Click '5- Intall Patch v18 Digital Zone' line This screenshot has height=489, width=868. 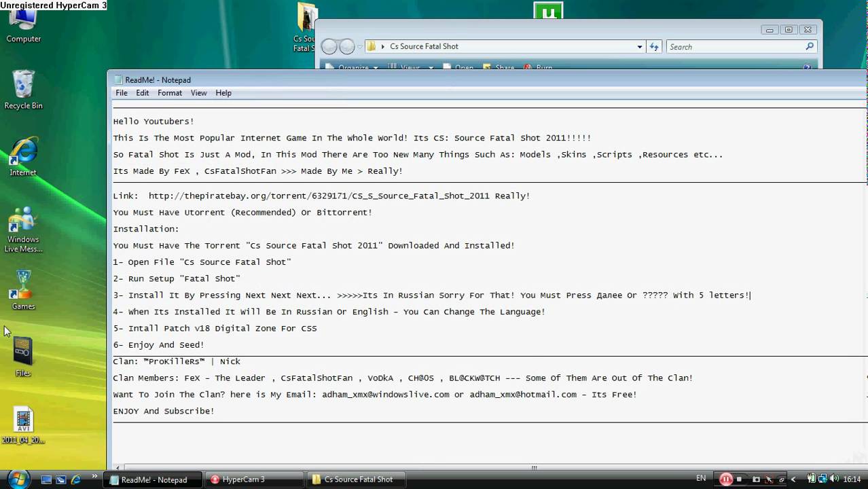(x=215, y=329)
